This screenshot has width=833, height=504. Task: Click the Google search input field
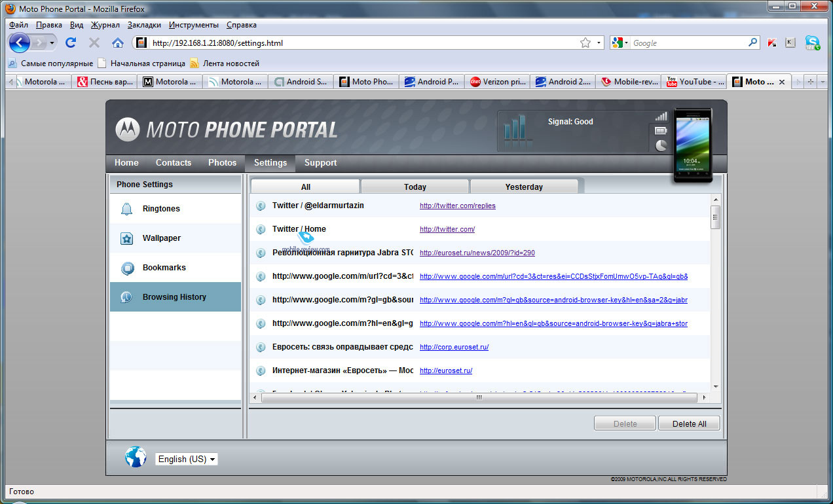689,43
